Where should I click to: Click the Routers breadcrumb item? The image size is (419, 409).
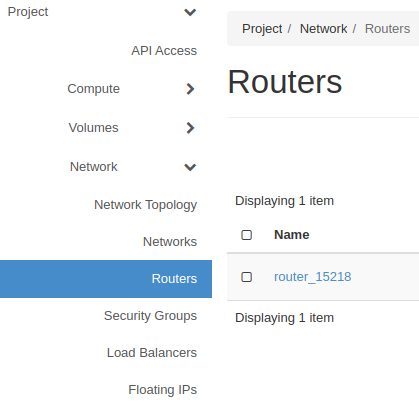coord(387,29)
